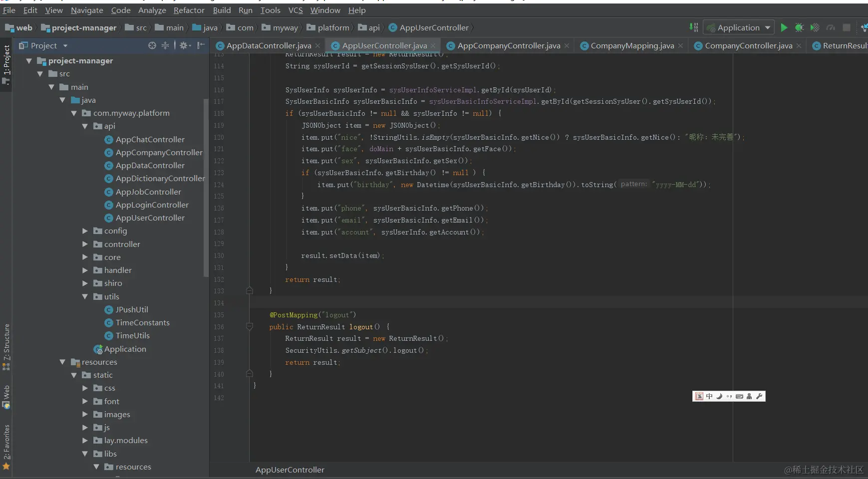The height and width of the screenshot is (479, 868).
Task: Switch the 中 Chinese/English input mode
Action: tap(709, 396)
